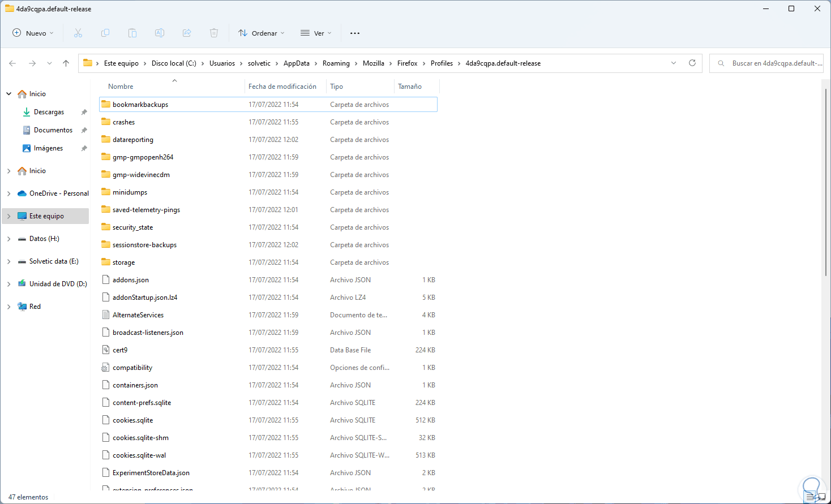Select Datos (H:) drive in the sidebar
The image size is (831, 504).
click(44, 239)
